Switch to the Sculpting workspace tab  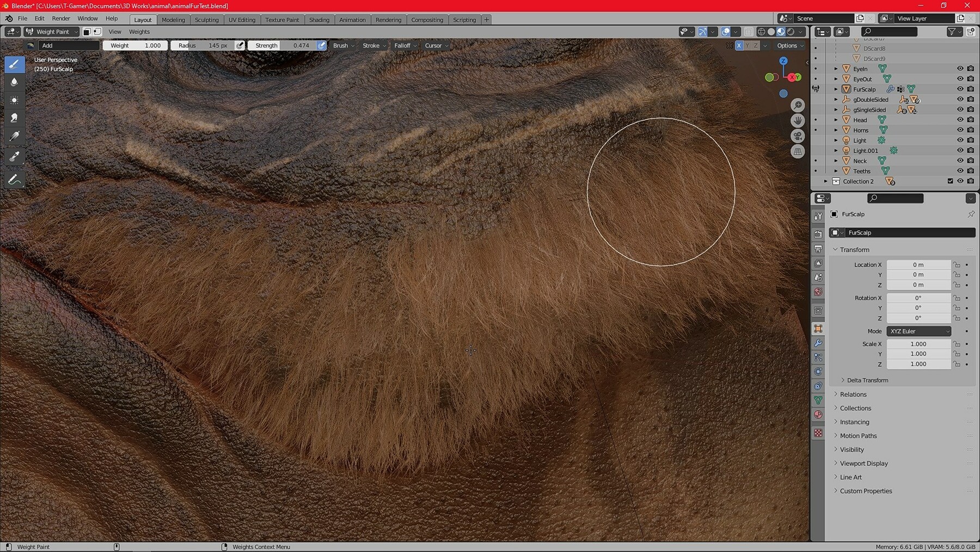click(x=207, y=20)
